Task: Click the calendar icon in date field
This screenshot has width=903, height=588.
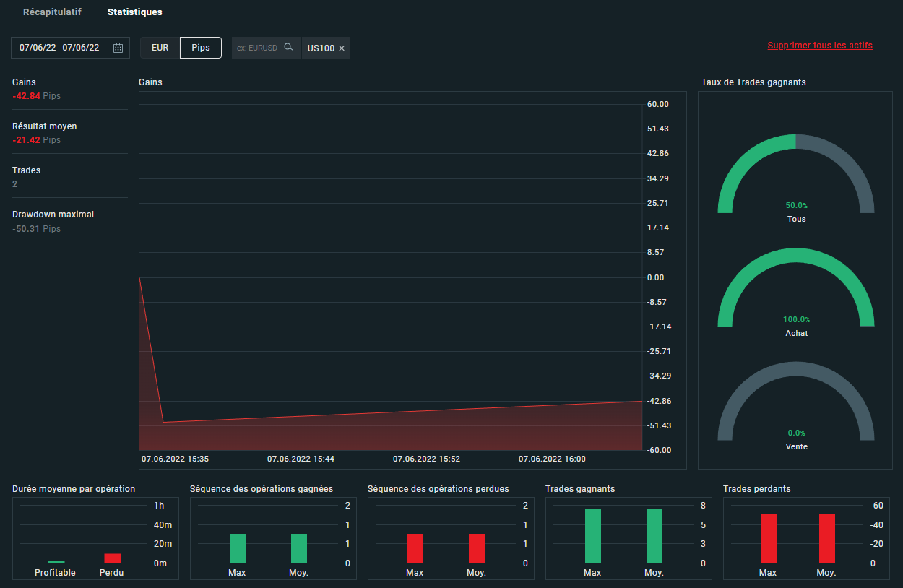Action: 118,48
